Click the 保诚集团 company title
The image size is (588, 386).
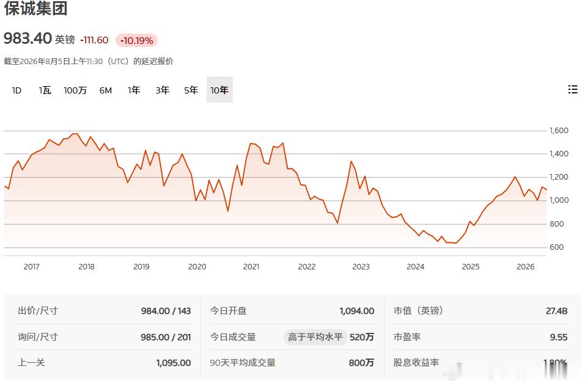[35, 8]
